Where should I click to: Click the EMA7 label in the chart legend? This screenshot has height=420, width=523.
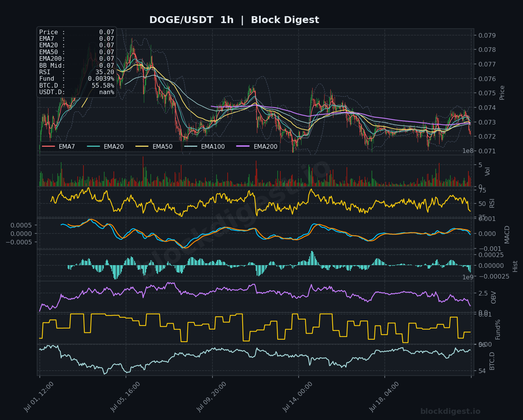point(67,147)
